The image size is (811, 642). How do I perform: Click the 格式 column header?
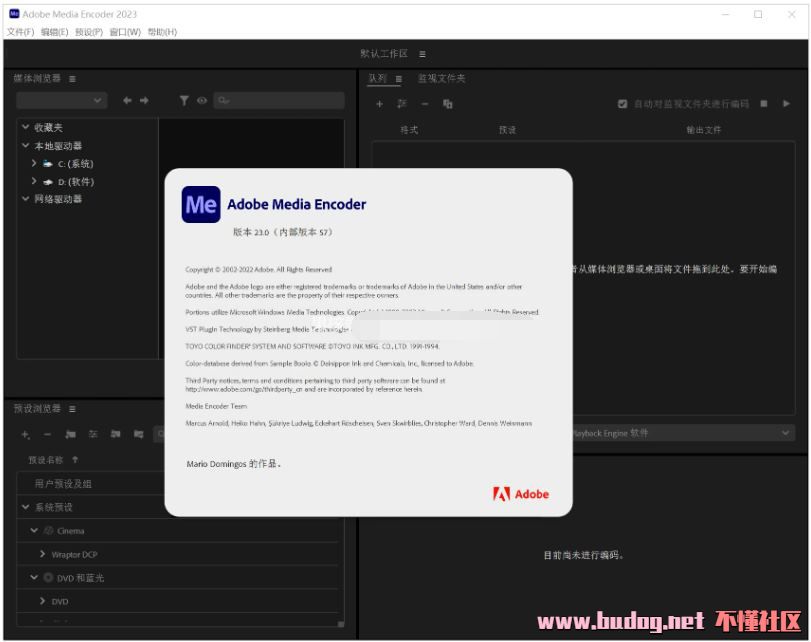point(409,130)
